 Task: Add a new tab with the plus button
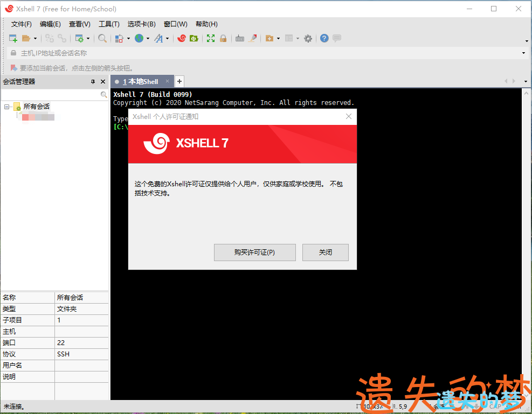click(x=179, y=81)
